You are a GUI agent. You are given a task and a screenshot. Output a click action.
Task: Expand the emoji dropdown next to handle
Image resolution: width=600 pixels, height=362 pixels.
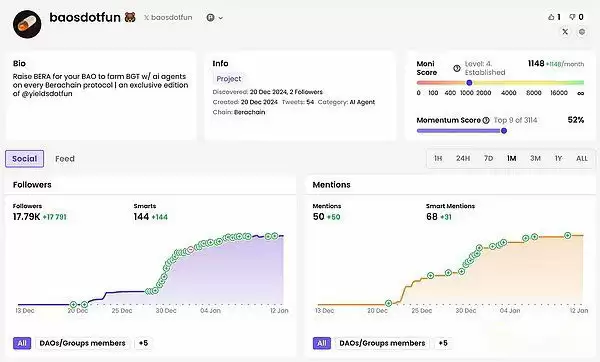point(215,18)
